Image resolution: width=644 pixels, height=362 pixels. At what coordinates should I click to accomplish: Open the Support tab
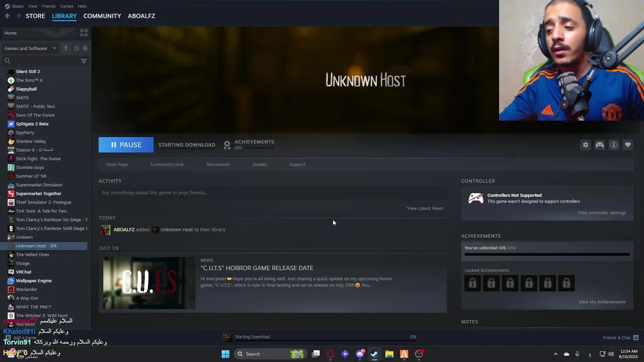(297, 164)
